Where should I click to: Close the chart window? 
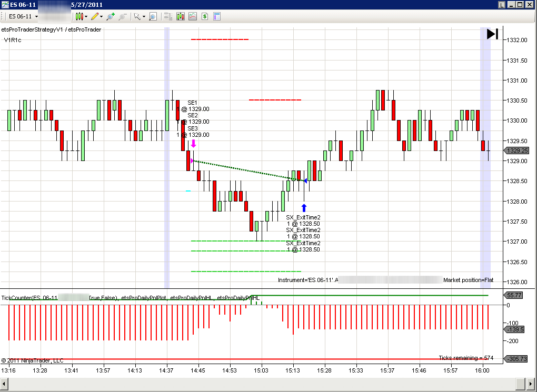(x=529, y=5)
